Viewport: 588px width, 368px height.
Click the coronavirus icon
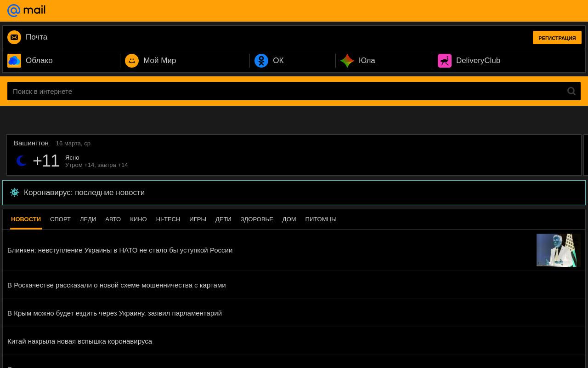(x=15, y=192)
